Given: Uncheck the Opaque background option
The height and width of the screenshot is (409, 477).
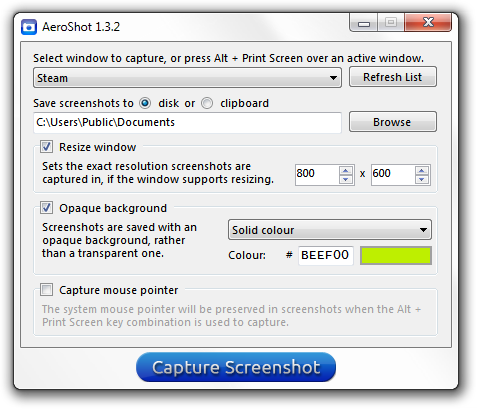Looking at the screenshot, I should coord(46,208).
